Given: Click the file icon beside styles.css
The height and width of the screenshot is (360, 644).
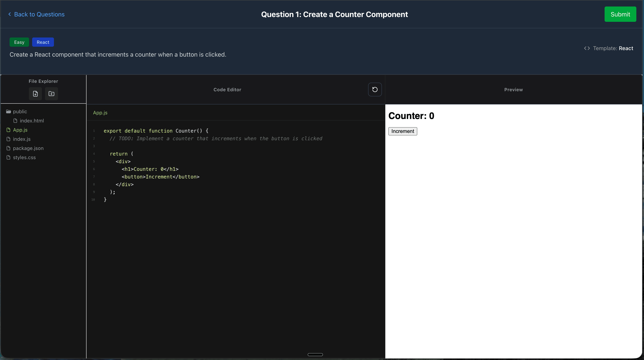Looking at the screenshot, I should (8, 157).
